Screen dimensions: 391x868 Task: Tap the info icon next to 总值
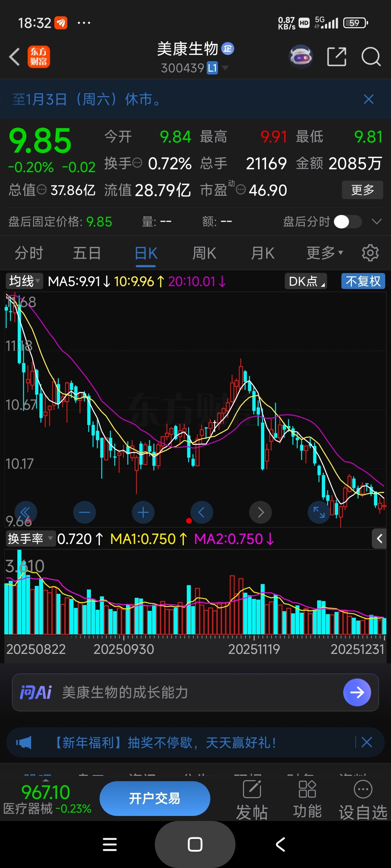click(x=42, y=189)
